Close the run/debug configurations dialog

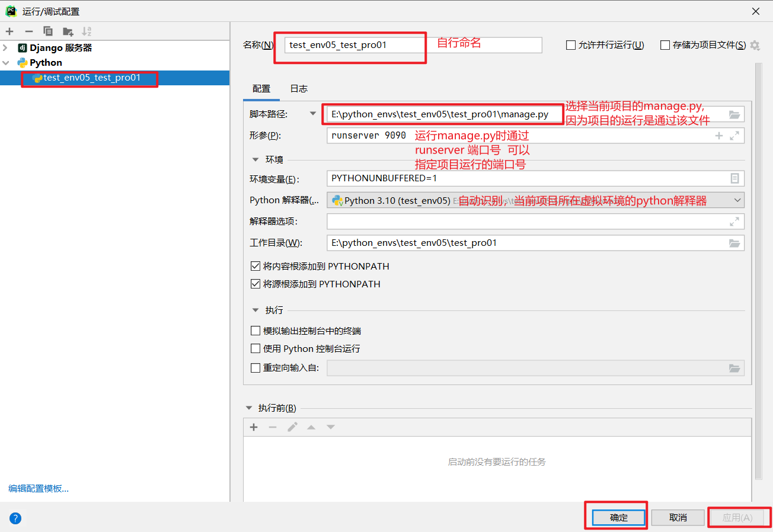756,11
